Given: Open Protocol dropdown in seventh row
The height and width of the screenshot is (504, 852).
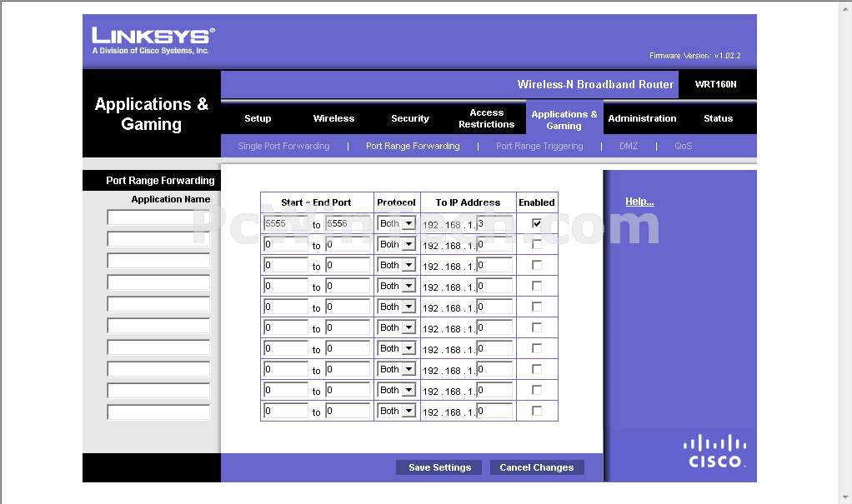Looking at the screenshot, I should point(397,348).
